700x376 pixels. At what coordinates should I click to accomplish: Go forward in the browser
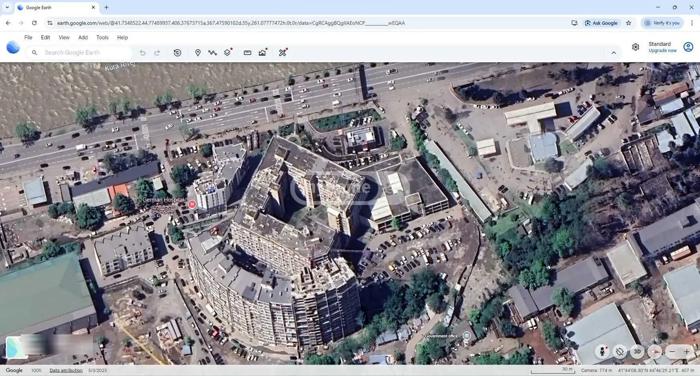point(21,23)
